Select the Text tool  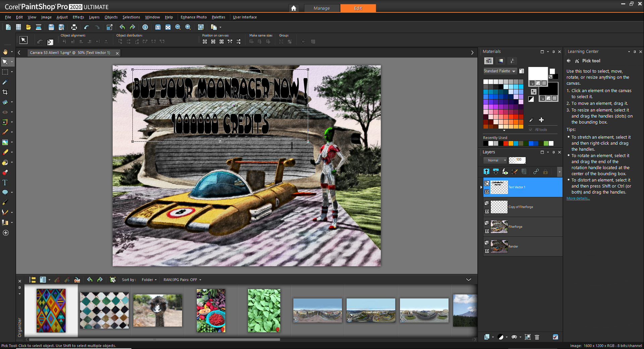(5, 183)
